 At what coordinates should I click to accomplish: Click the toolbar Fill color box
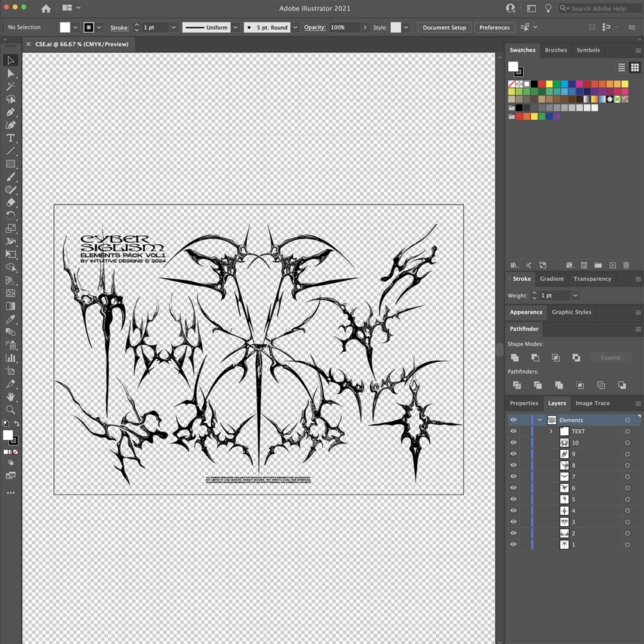(8, 435)
